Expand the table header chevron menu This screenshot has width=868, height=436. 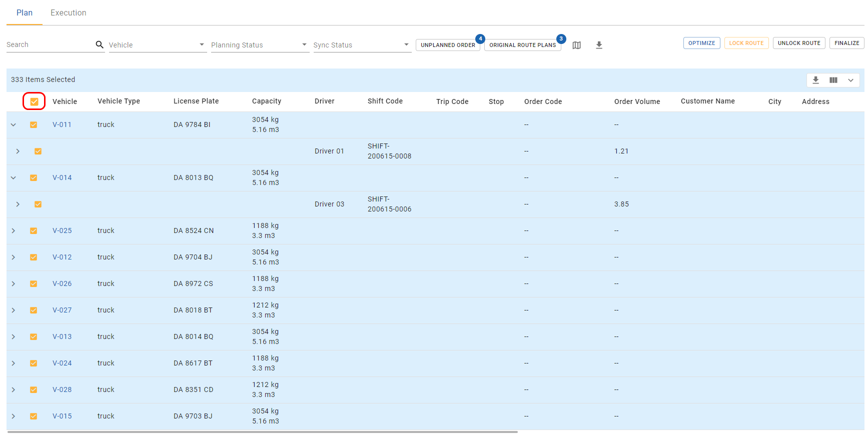850,80
